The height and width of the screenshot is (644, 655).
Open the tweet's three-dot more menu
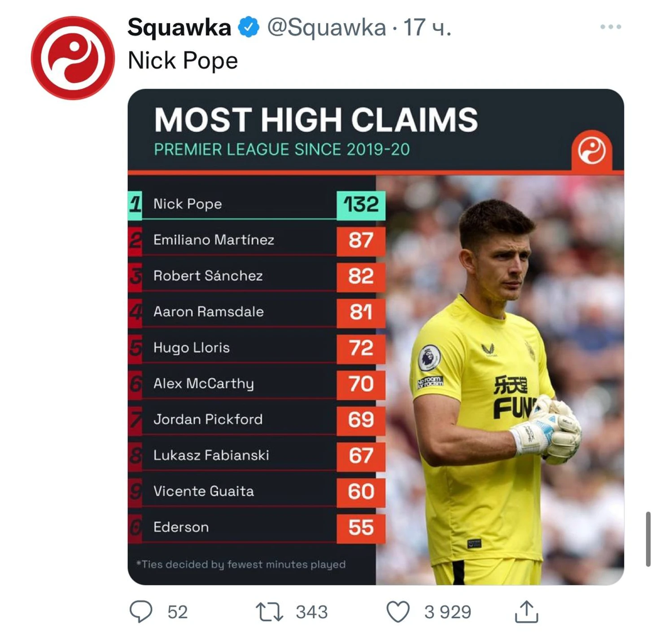tap(610, 27)
